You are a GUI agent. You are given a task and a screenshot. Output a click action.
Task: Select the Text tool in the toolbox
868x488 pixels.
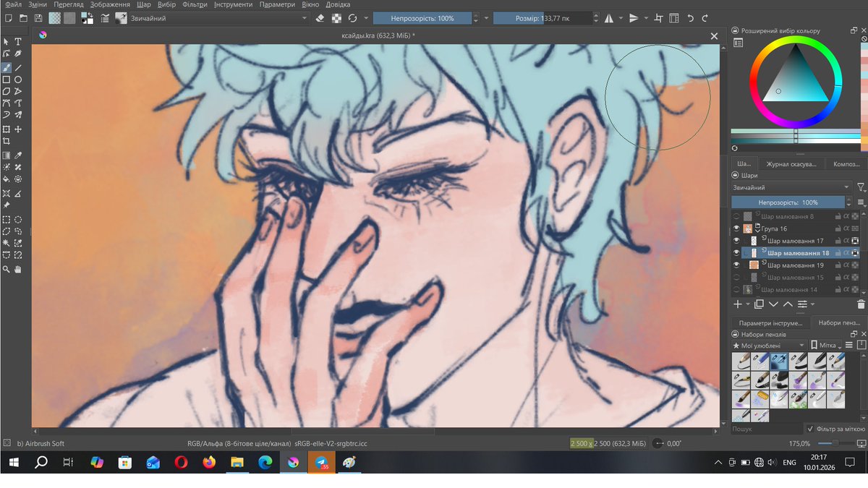[x=18, y=41]
